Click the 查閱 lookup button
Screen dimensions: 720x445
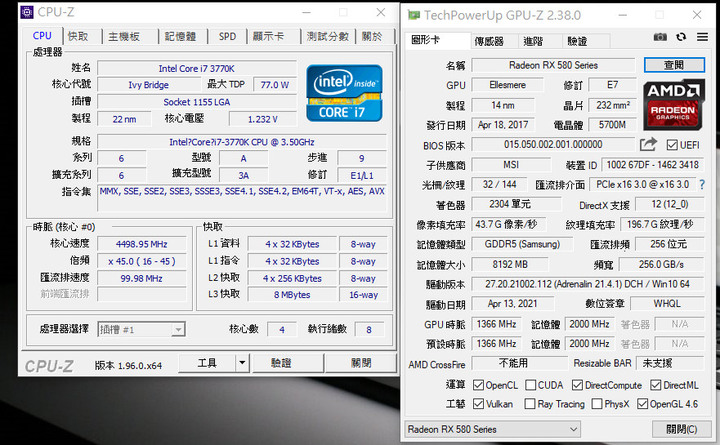click(x=674, y=65)
